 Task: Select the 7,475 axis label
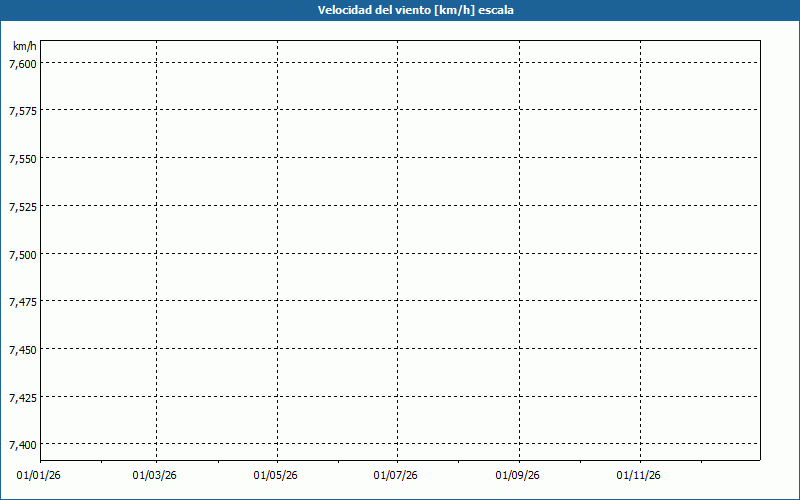(x=22, y=302)
